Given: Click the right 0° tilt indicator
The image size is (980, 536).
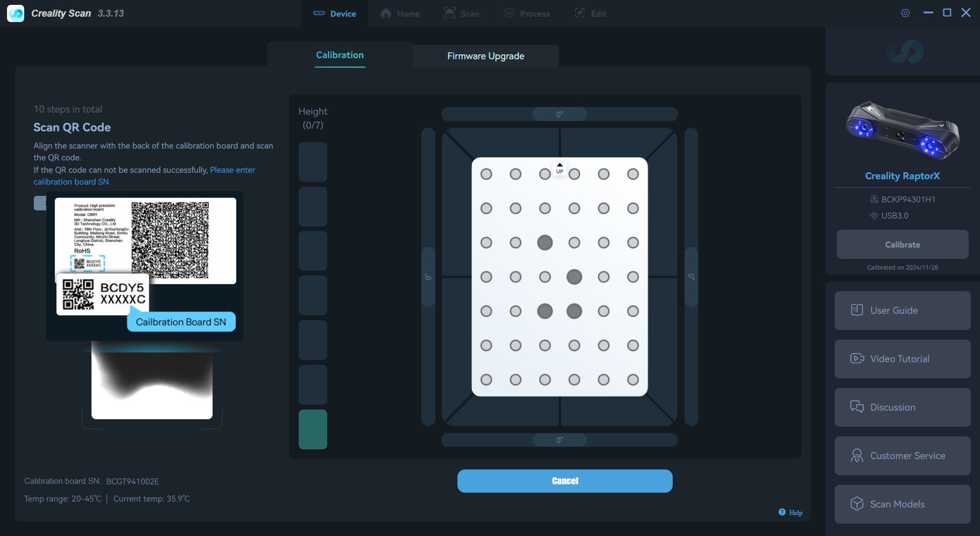Looking at the screenshot, I should pyautogui.click(x=692, y=277).
